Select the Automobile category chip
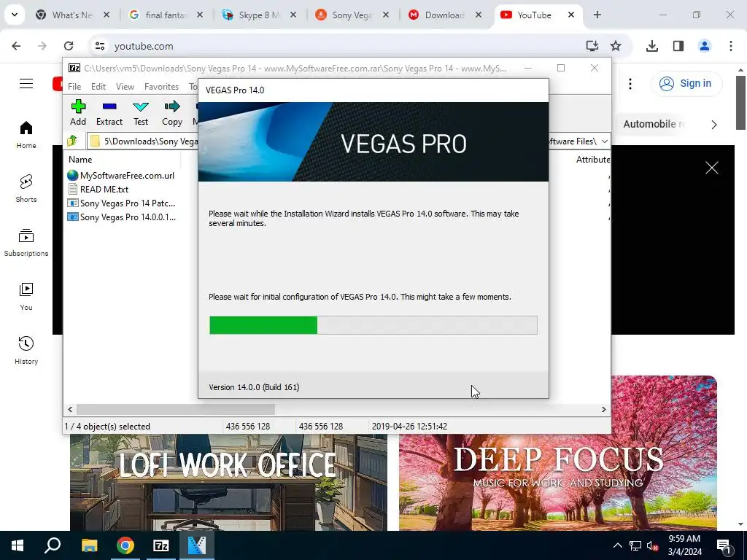This screenshot has height=560, width=747. (x=653, y=124)
